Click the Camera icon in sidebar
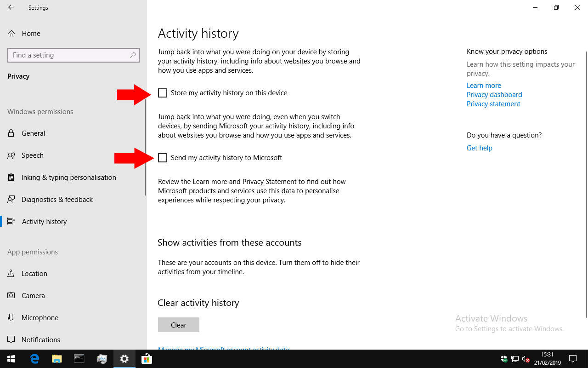Viewport: 588px width, 368px height. [x=11, y=296]
